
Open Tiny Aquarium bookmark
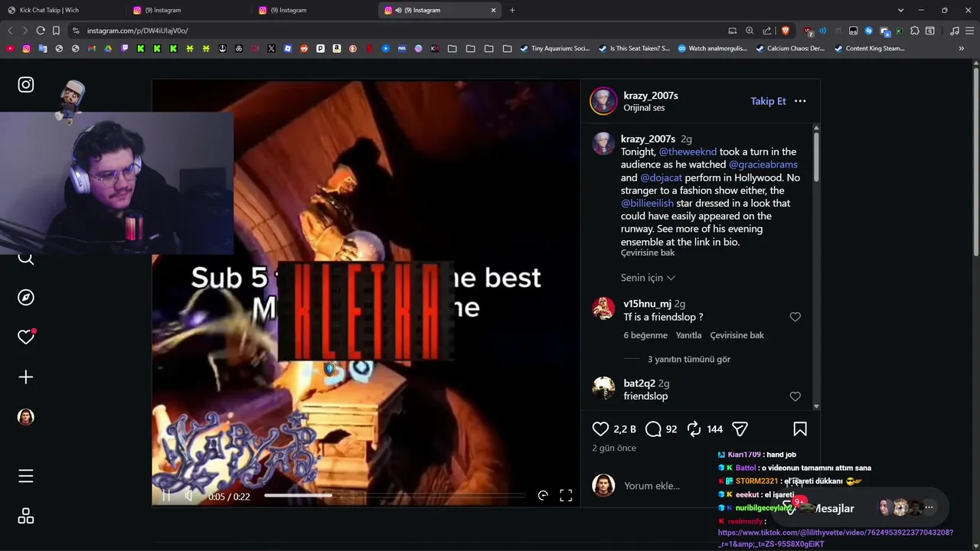coord(555,48)
